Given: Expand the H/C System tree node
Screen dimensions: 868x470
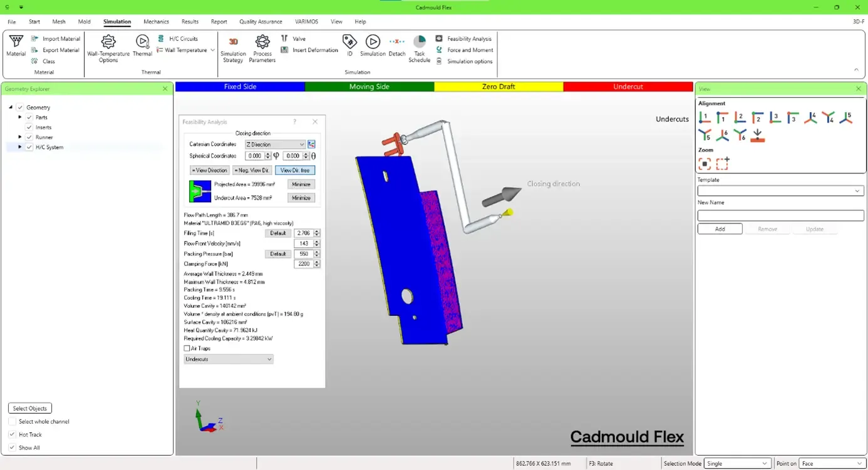Looking at the screenshot, I should pos(20,148).
